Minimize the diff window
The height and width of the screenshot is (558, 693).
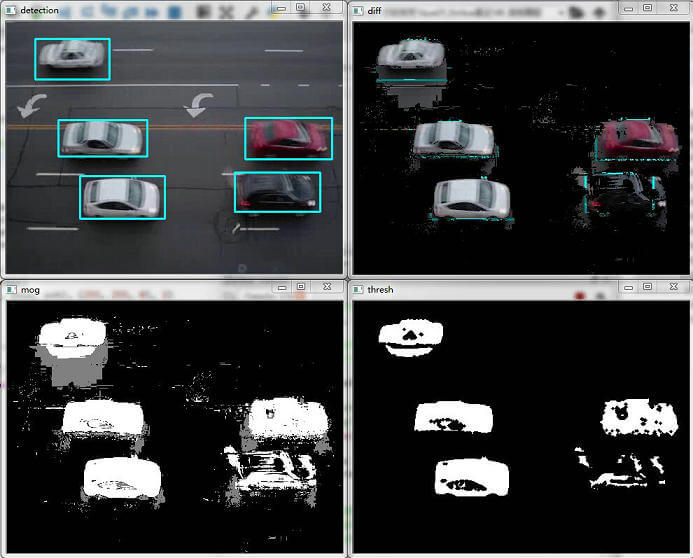(x=626, y=7)
